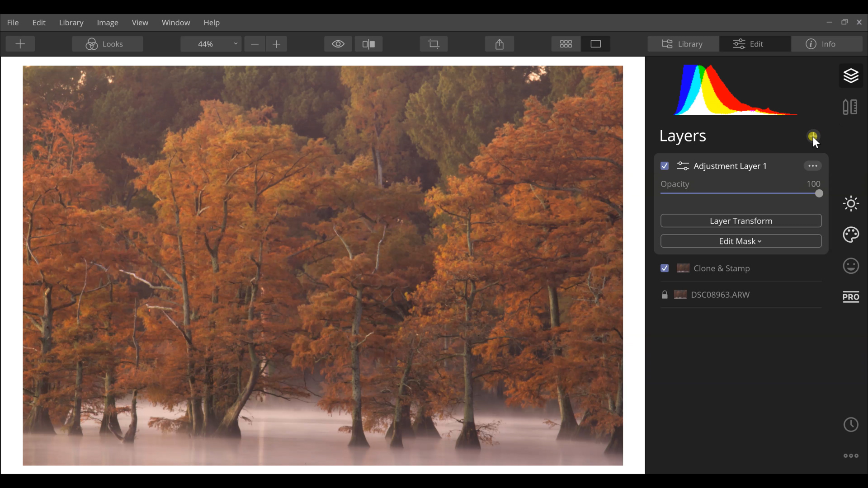
Task: Select the Clone & Stamp layer
Action: click(741, 268)
